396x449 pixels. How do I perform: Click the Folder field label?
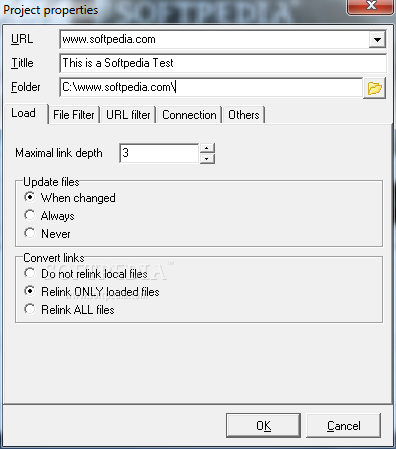(26, 87)
